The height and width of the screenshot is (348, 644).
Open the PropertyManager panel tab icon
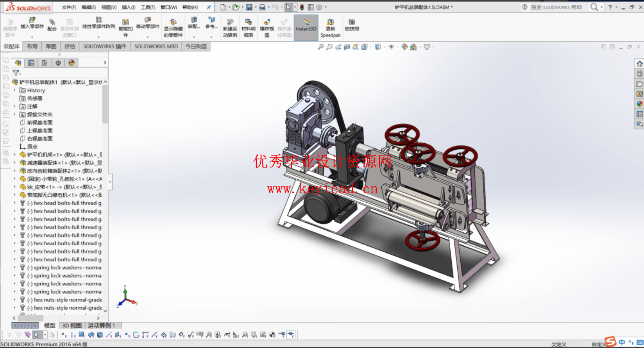click(31, 63)
